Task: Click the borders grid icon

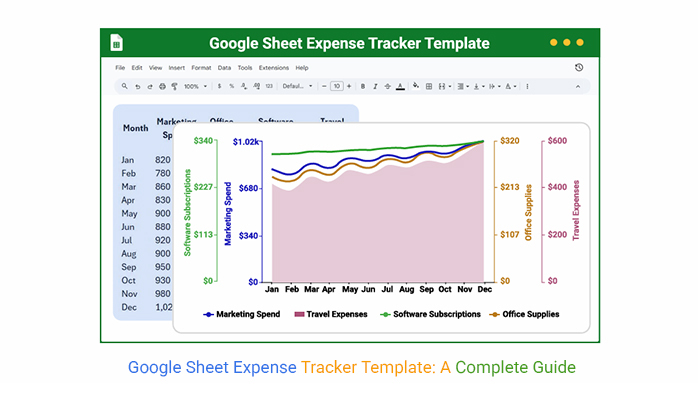Action: pos(429,86)
